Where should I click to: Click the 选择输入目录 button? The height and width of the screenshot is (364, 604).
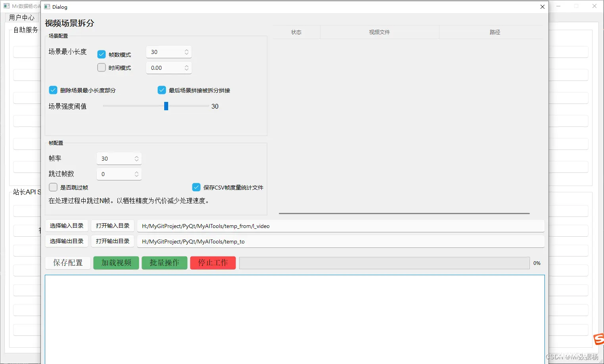click(67, 226)
